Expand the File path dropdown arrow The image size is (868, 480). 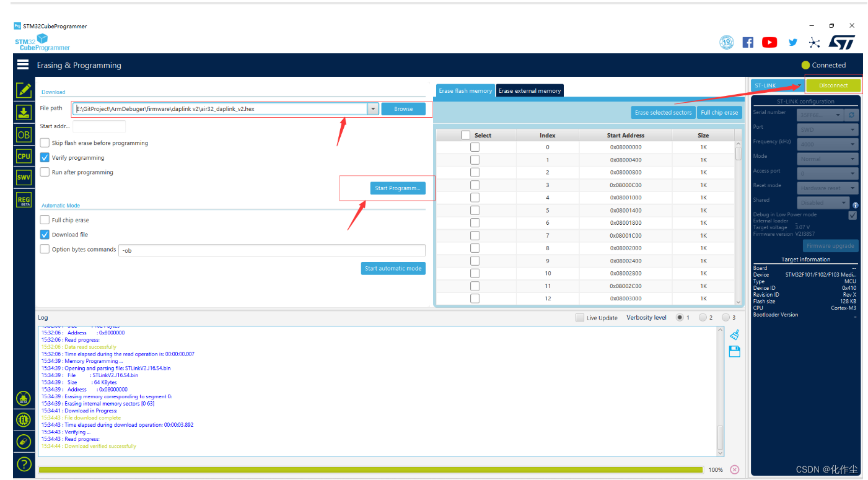click(373, 109)
